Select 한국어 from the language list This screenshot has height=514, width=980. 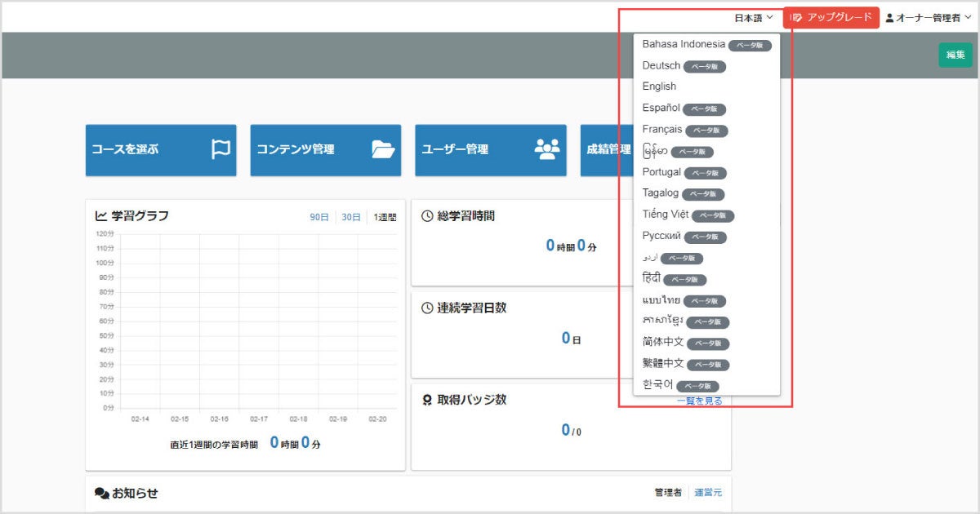click(658, 385)
